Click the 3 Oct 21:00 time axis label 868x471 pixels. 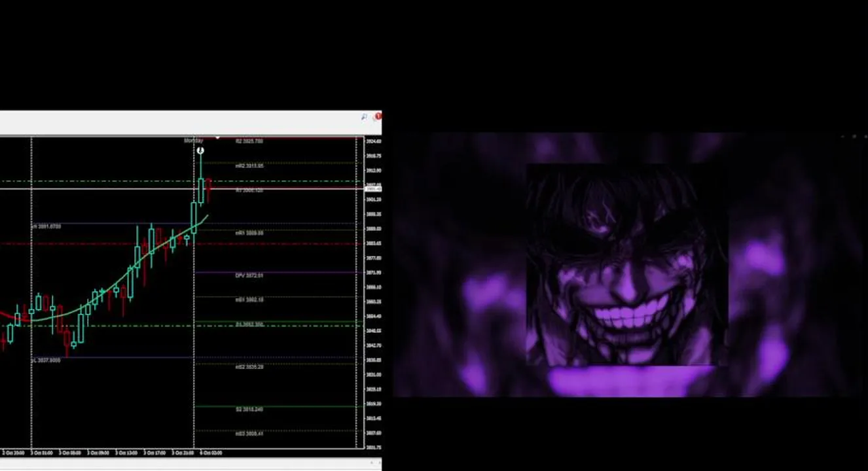183,453
